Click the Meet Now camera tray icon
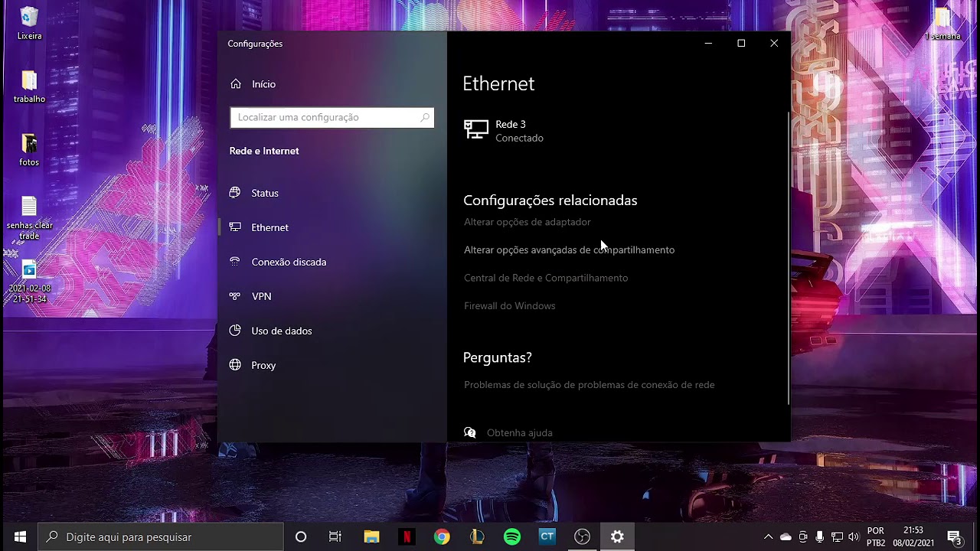This screenshot has width=980, height=551. pyautogui.click(x=803, y=537)
